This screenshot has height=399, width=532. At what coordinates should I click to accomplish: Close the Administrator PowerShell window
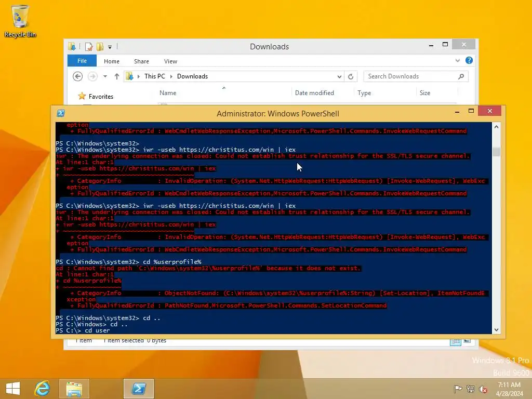tap(489, 111)
